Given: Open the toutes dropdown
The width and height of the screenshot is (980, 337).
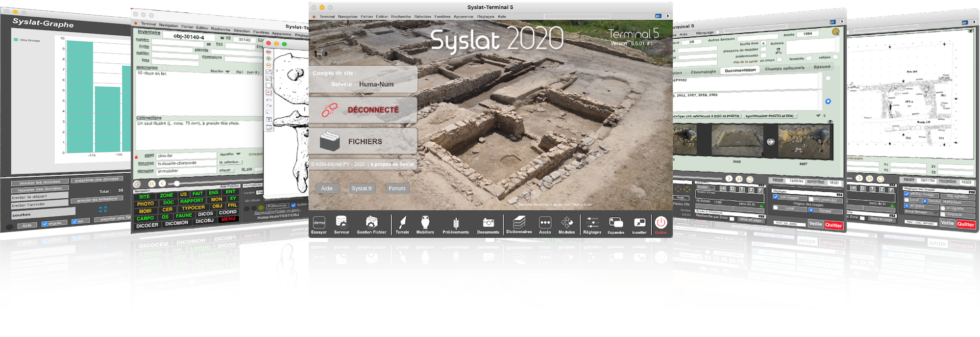Looking at the screenshot, I should pos(706,187).
